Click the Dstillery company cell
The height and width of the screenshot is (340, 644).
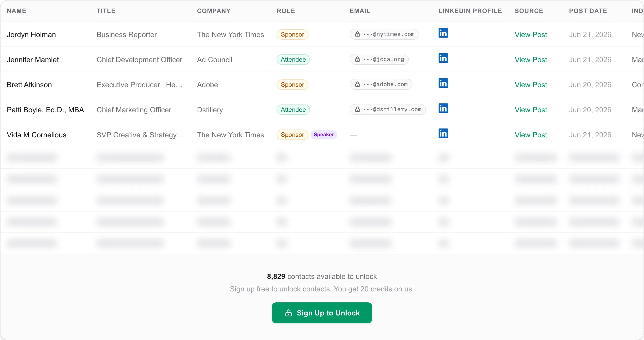click(210, 110)
